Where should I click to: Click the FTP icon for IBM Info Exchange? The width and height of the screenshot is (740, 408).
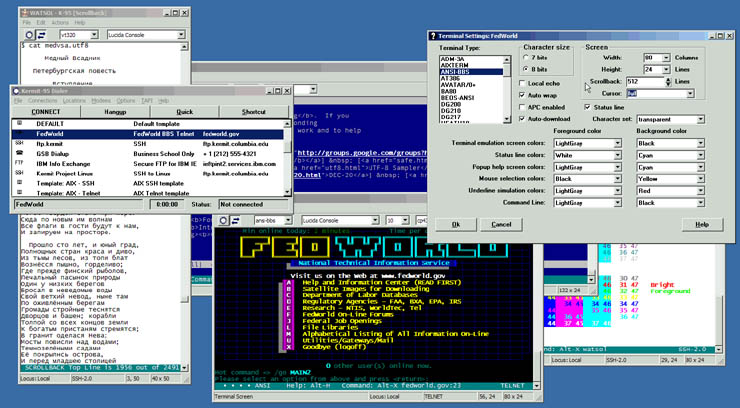tap(18, 164)
